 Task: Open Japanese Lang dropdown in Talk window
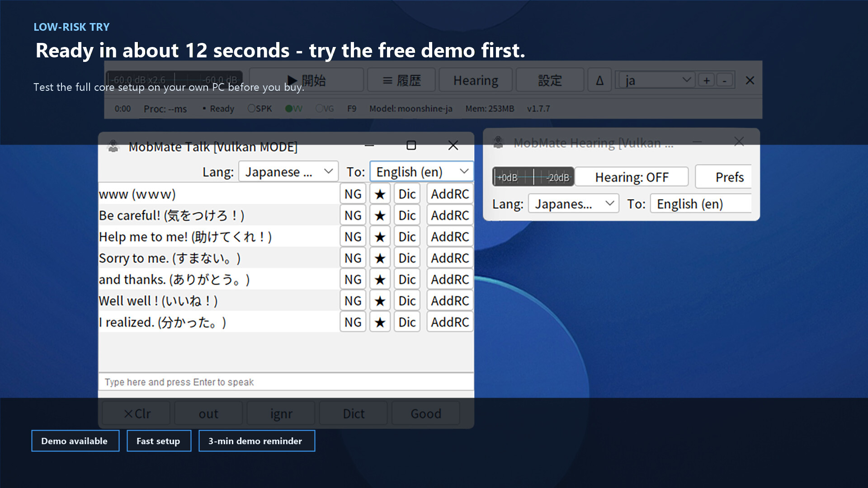[x=288, y=172]
